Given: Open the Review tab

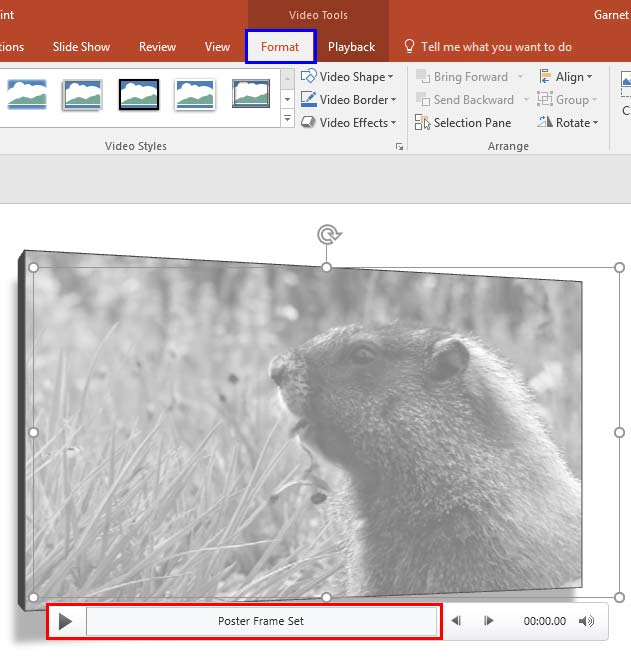Looking at the screenshot, I should point(157,47).
